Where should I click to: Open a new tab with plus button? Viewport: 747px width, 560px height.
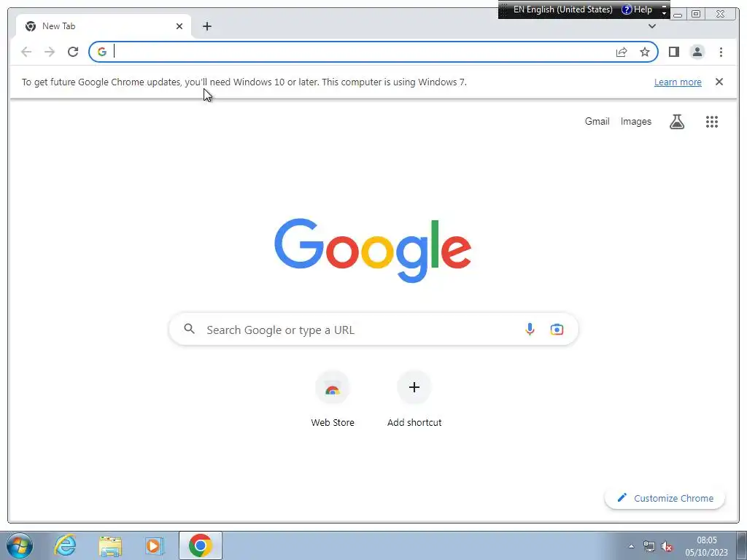click(206, 26)
